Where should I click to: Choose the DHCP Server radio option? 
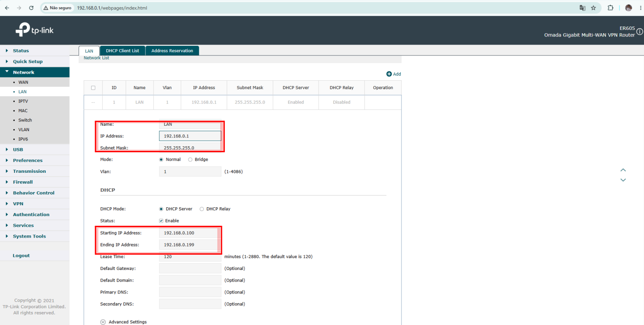tap(161, 209)
